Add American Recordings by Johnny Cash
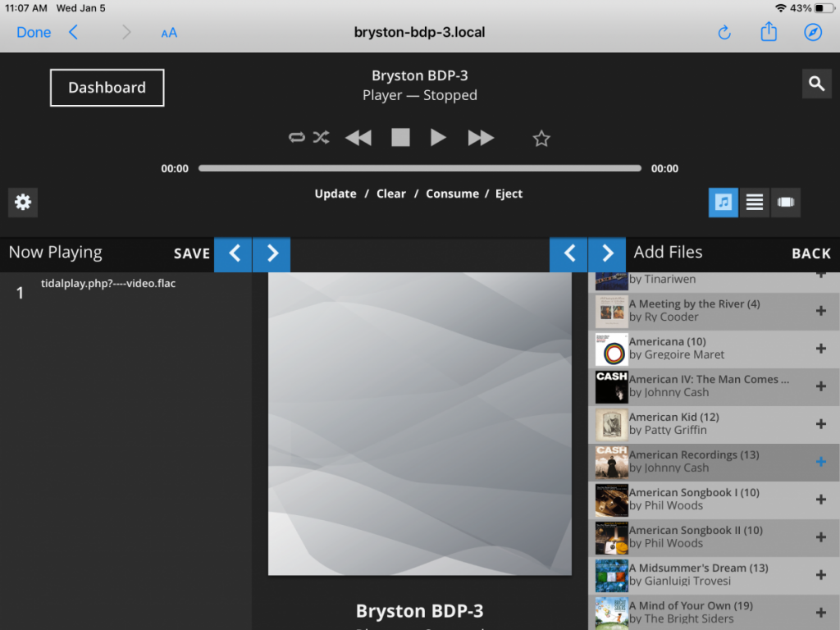 tap(820, 462)
